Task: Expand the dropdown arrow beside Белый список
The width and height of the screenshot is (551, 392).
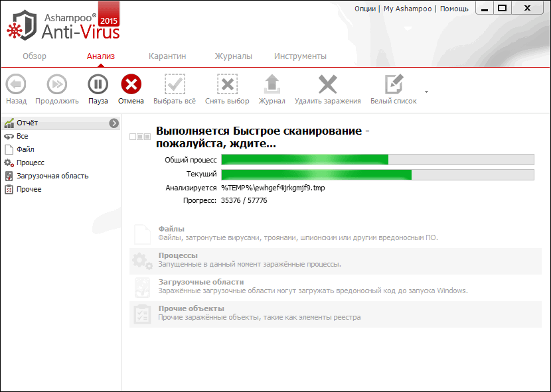Action: point(426,92)
